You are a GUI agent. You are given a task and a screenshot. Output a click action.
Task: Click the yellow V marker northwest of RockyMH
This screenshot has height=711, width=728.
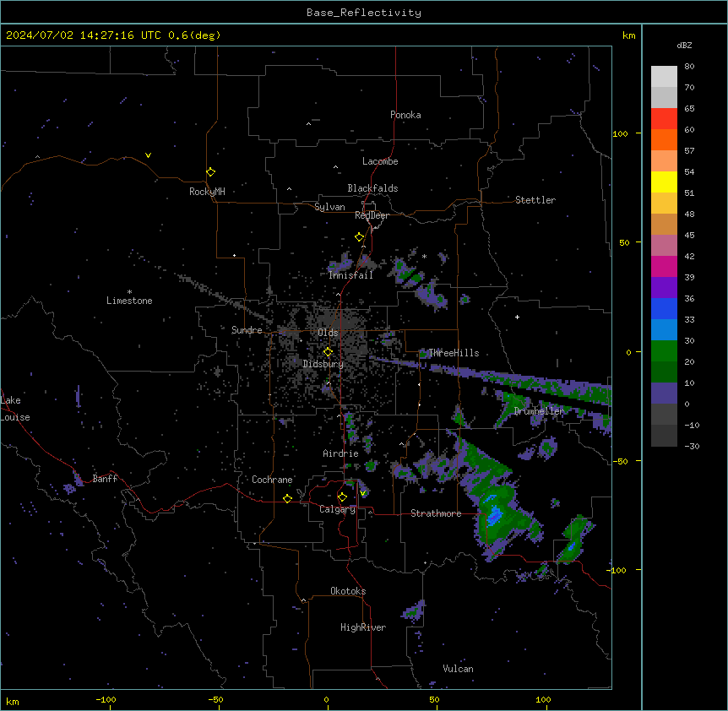point(148,155)
